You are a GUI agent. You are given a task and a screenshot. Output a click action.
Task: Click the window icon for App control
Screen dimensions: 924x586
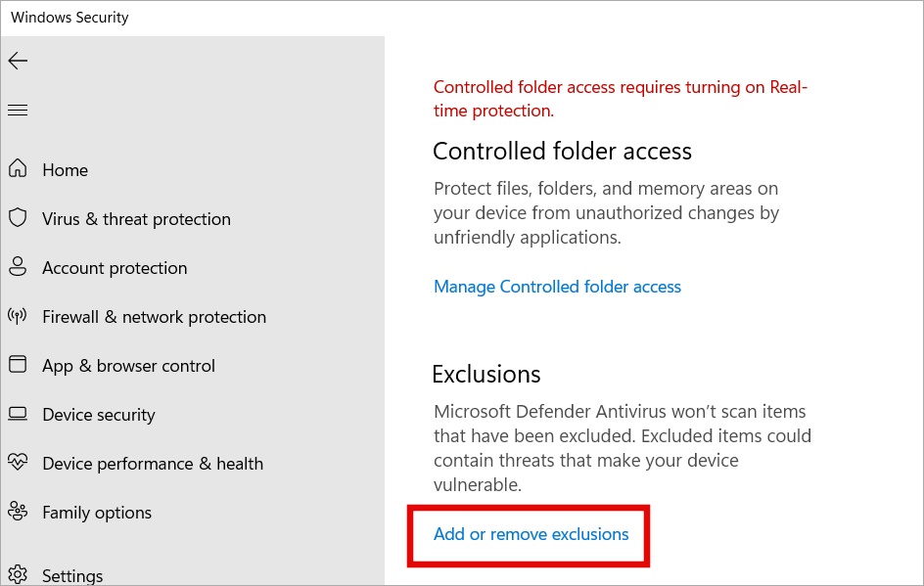tap(18, 364)
